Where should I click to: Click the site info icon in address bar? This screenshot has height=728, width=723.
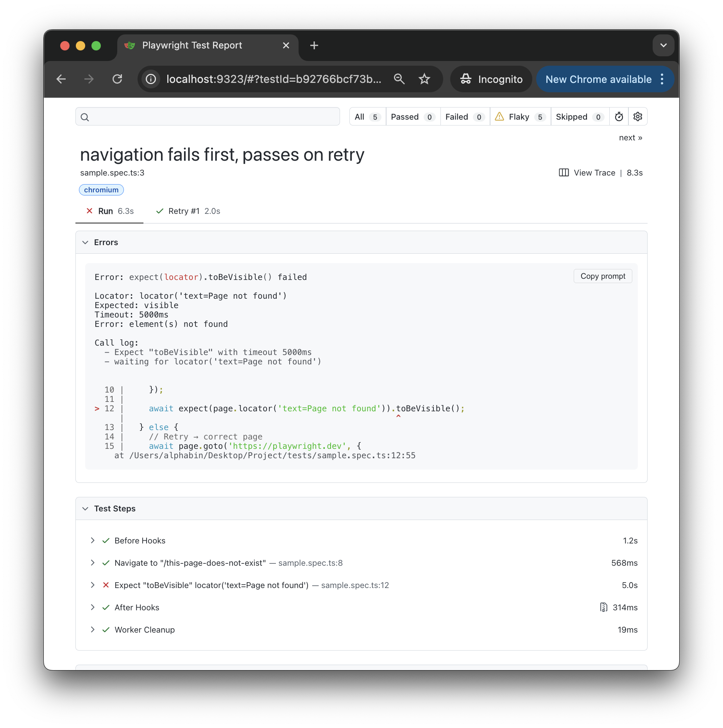pos(151,79)
